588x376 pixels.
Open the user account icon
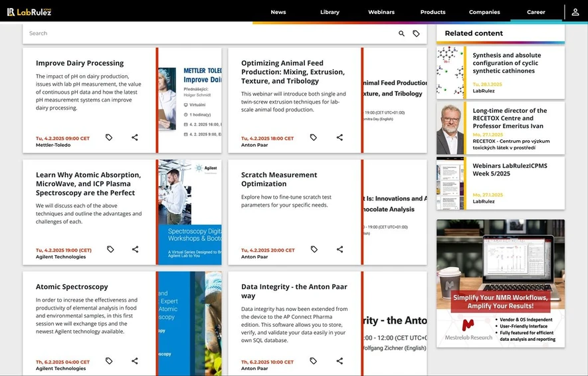[575, 12]
